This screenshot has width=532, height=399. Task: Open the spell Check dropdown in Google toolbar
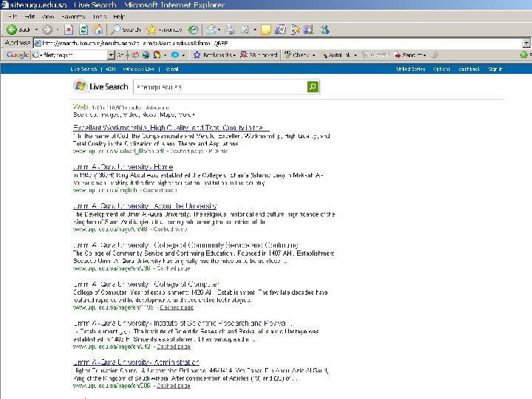(299, 55)
